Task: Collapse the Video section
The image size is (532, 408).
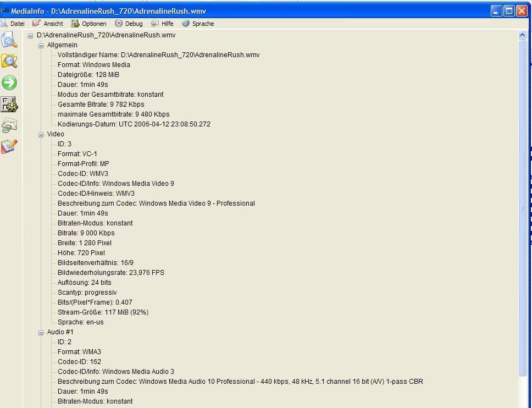Action: click(41, 135)
